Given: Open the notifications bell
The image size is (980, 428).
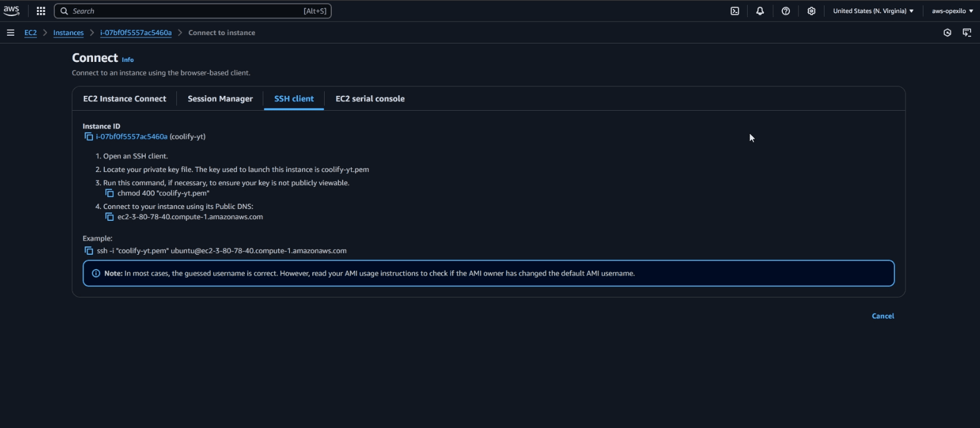Looking at the screenshot, I should tap(760, 11).
